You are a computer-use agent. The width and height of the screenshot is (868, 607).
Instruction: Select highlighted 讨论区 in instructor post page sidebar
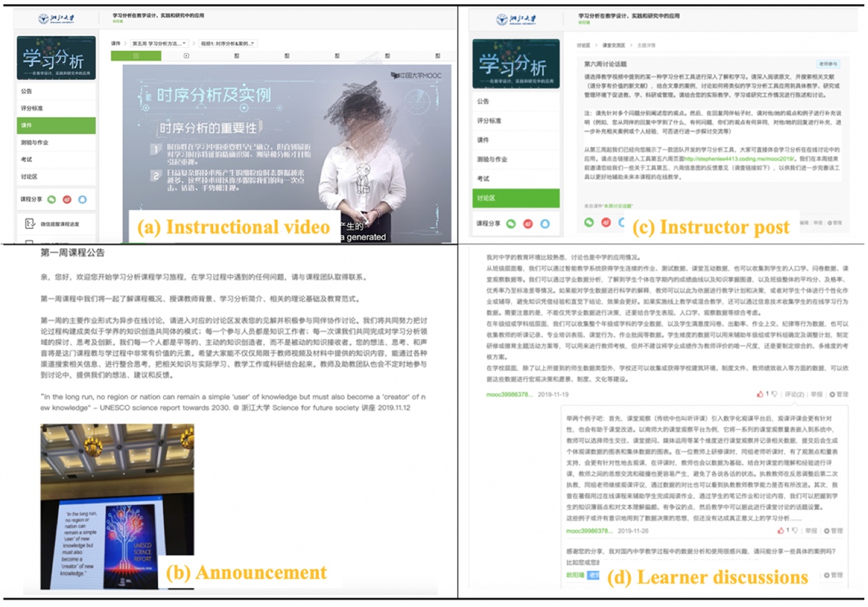tap(516, 198)
